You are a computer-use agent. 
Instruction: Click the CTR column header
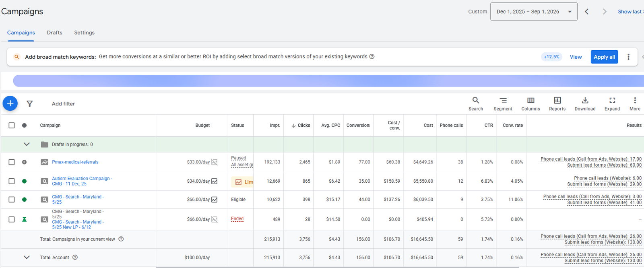click(x=489, y=126)
